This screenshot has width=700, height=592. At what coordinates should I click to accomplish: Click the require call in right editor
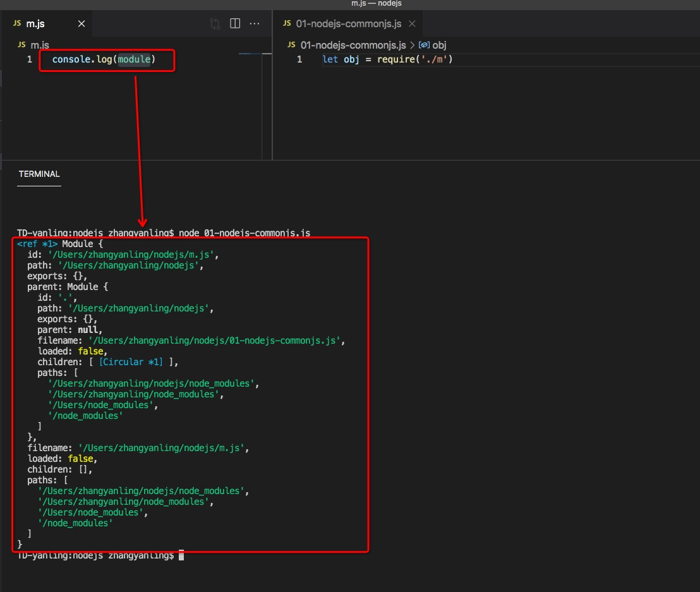point(396,59)
